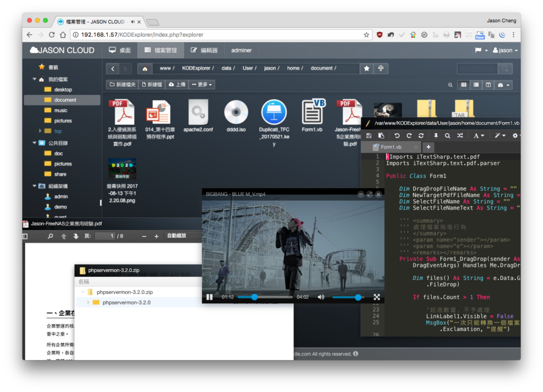Toggle the PDF viewer sidebar
The height and width of the screenshot is (392, 543).
point(25,236)
